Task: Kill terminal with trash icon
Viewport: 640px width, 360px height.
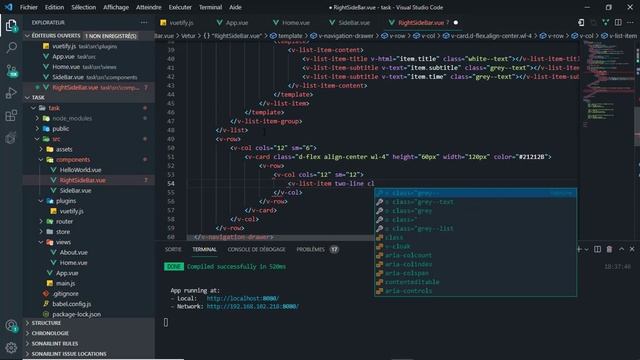Action: click(609, 249)
